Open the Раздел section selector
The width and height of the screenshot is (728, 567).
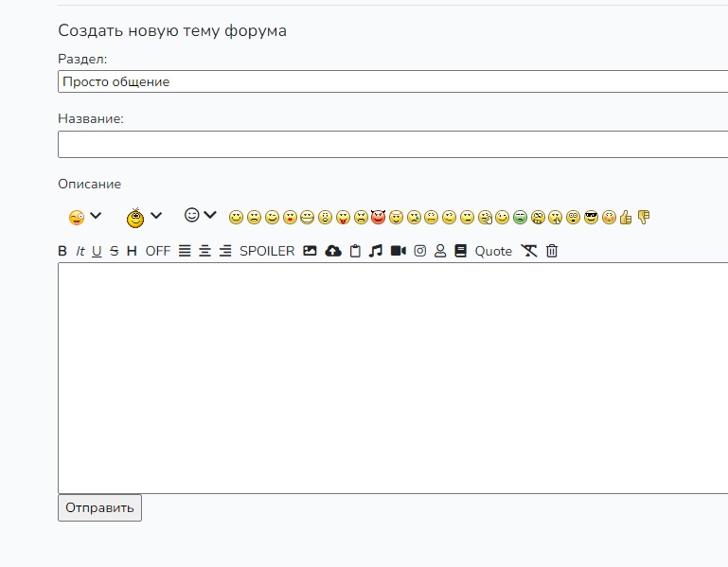coord(392,81)
